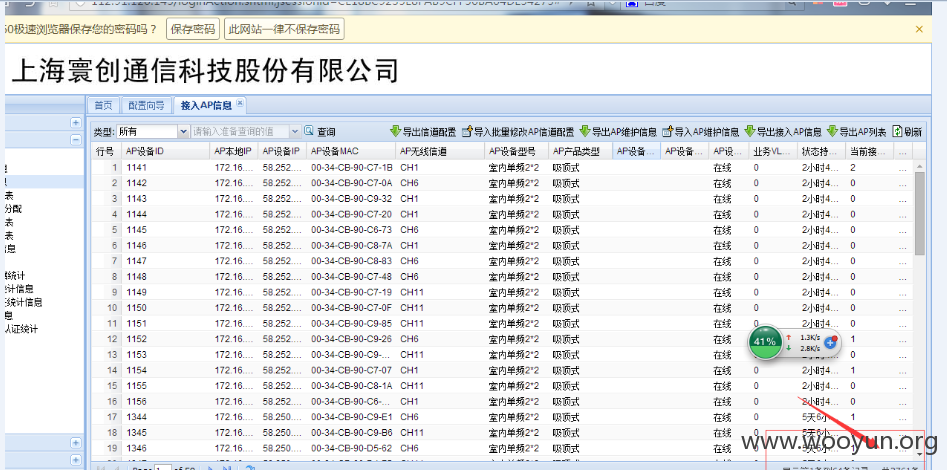Screen dimensions: 947x470
Task: Sort by the AP设备ID column header
Action: [x=166, y=152]
